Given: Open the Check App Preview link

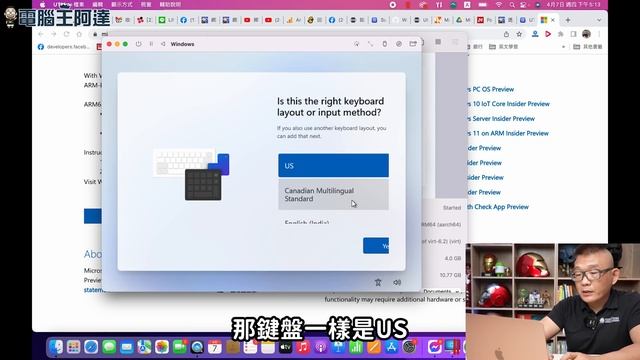Looking at the screenshot, I should pyautogui.click(x=498, y=207).
